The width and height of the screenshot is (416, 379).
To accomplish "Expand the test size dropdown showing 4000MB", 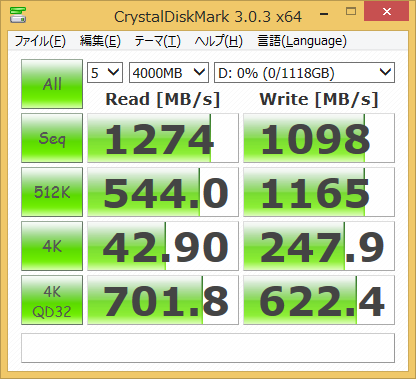I will 169,72.
